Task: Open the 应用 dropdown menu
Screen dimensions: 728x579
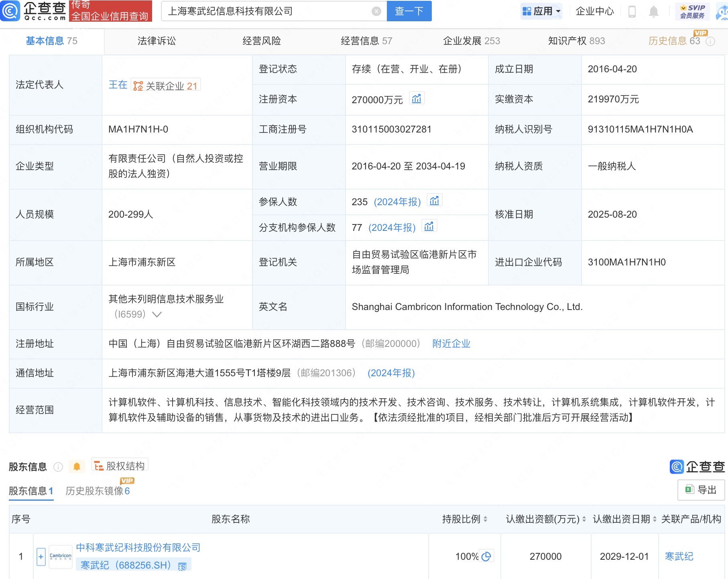Action: click(x=542, y=11)
